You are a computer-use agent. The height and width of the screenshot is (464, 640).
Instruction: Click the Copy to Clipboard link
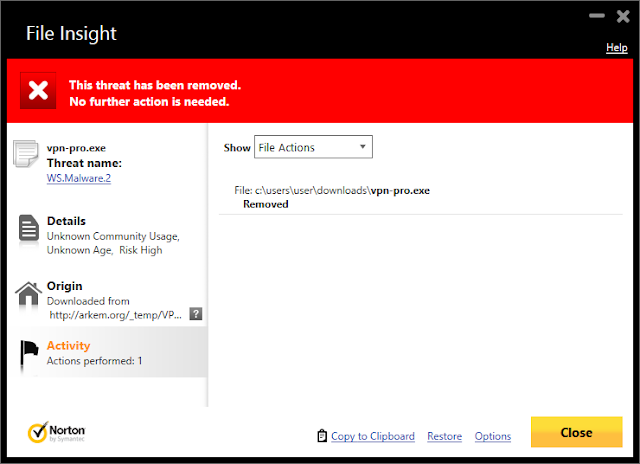pyautogui.click(x=373, y=436)
